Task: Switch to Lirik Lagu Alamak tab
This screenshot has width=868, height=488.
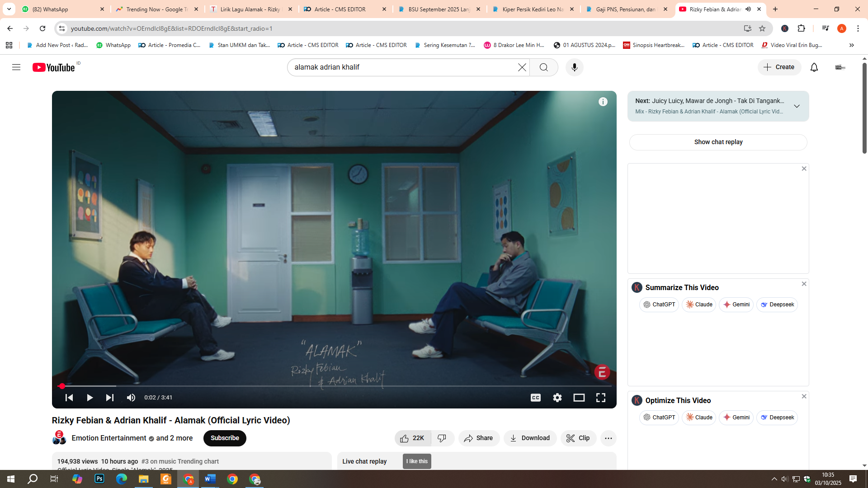Action: click(x=251, y=9)
